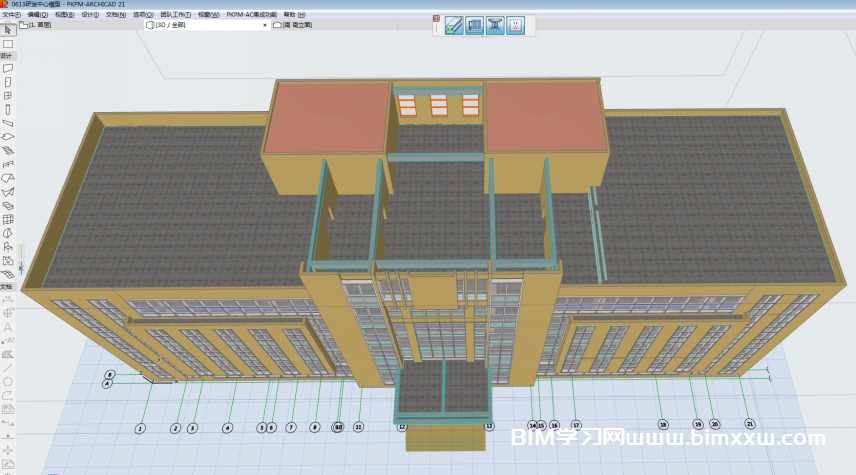Open the PKPM-AC集成功能 menu
Viewport: 856px width, 475px height.
point(253,15)
